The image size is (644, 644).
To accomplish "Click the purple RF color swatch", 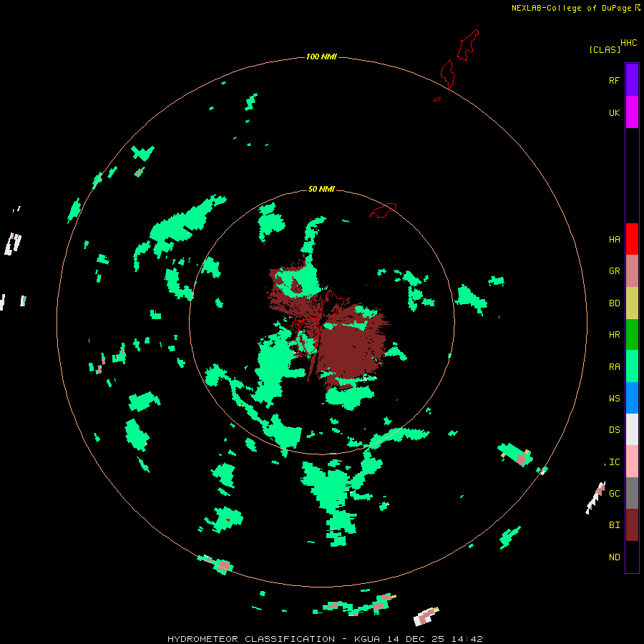I will tap(632, 80).
